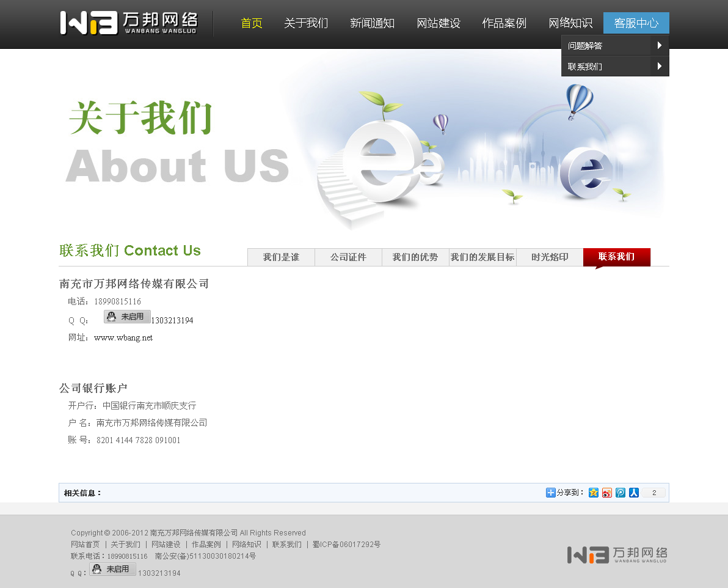
Task: Open the 客服中心 dropdown menu
Action: pos(636,23)
